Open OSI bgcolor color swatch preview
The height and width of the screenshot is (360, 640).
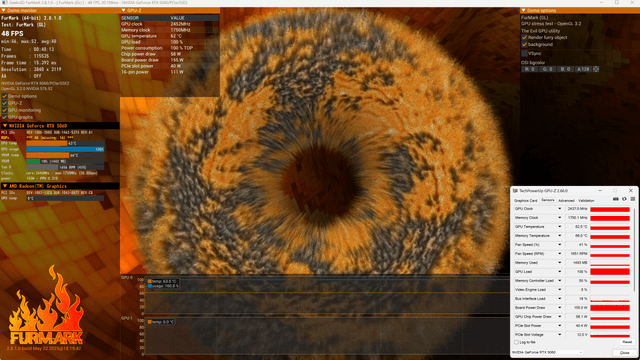[596, 69]
